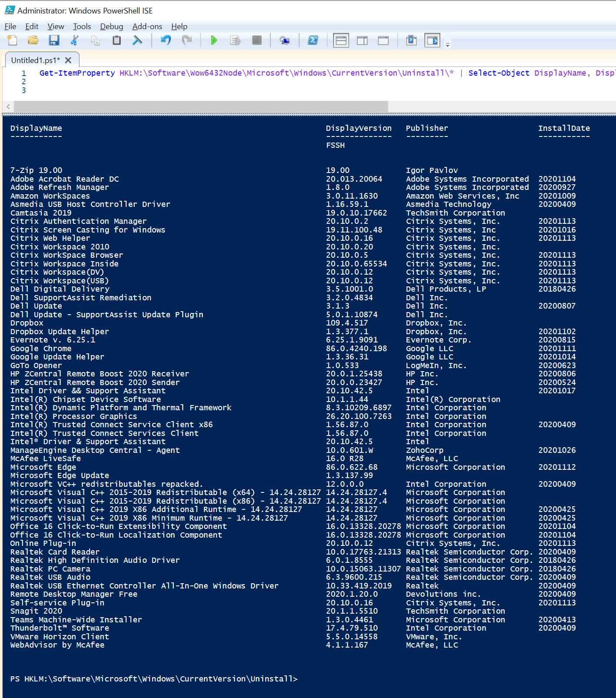Viewport: 616px width, 698px height.
Task: Undo the last edit
Action: pos(166,40)
